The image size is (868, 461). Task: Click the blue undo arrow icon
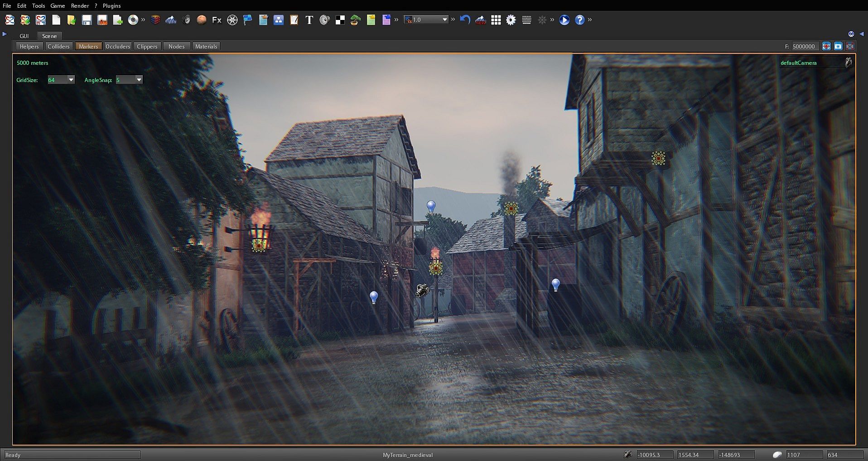coord(465,20)
